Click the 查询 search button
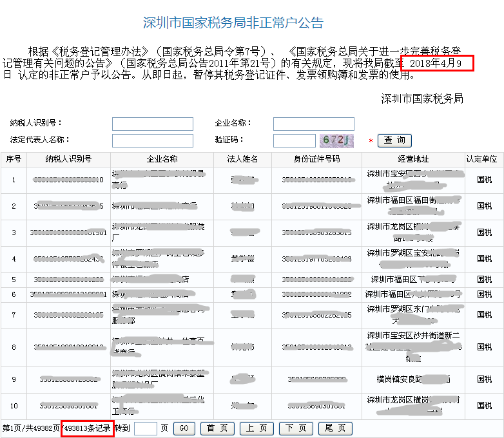Screen dimensions: 504x438 (394, 140)
